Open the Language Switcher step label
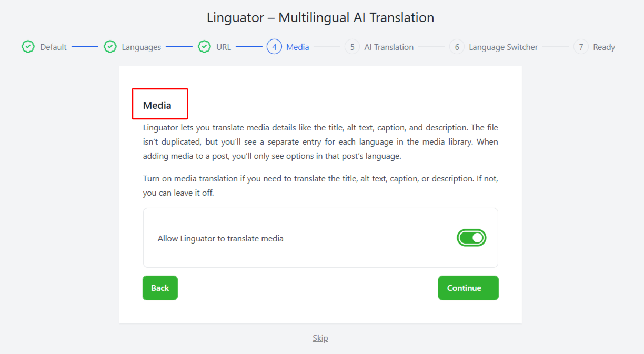Image resolution: width=644 pixels, height=354 pixels. click(x=503, y=47)
